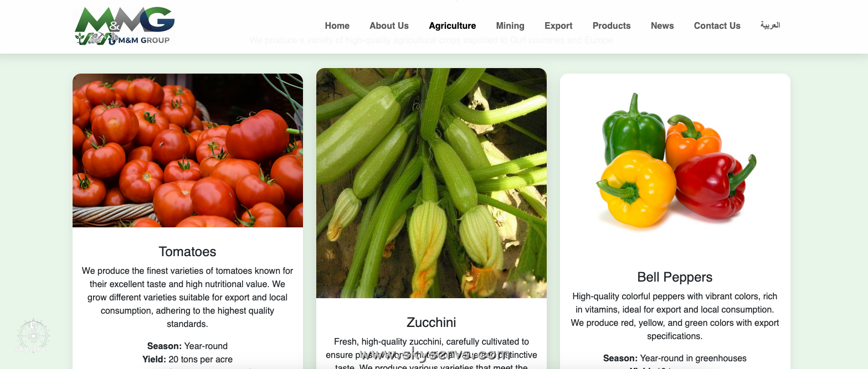
Task: Click the Bell Peppers card heading
Action: [x=675, y=277]
